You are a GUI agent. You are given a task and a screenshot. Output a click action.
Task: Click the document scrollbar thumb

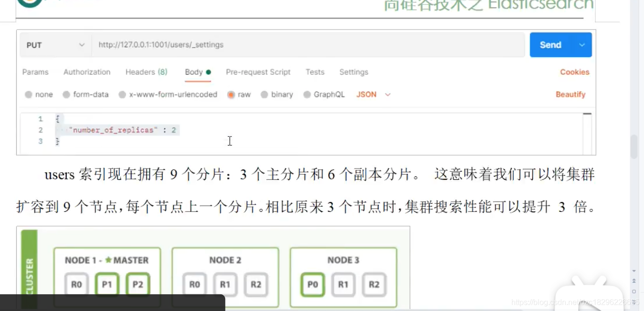coord(634,147)
